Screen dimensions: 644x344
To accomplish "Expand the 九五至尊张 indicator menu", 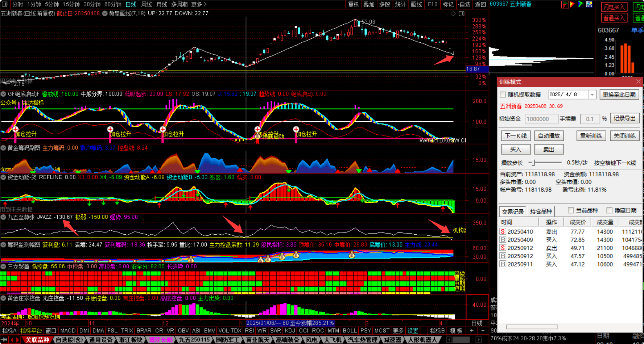I will point(3,217).
